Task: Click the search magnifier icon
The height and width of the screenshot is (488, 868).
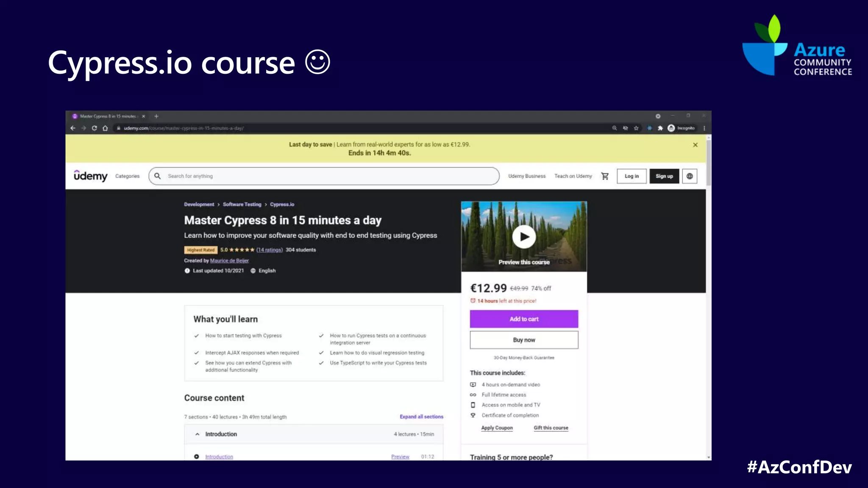Action: [157, 176]
